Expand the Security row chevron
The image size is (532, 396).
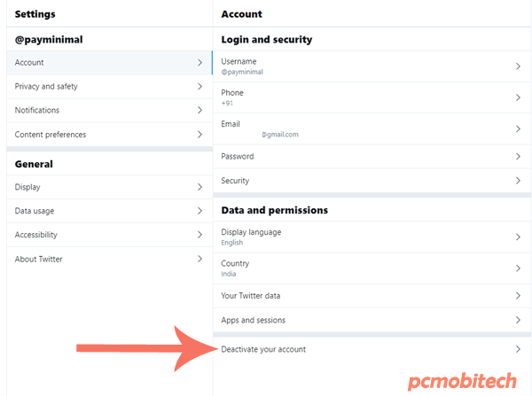pos(518,181)
